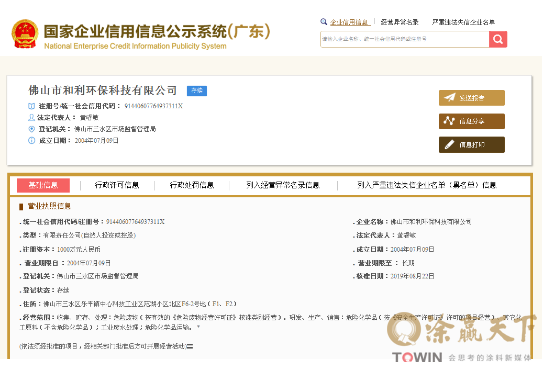Click the red magnifier search button

pyautogui.click(x=498, y=39)
